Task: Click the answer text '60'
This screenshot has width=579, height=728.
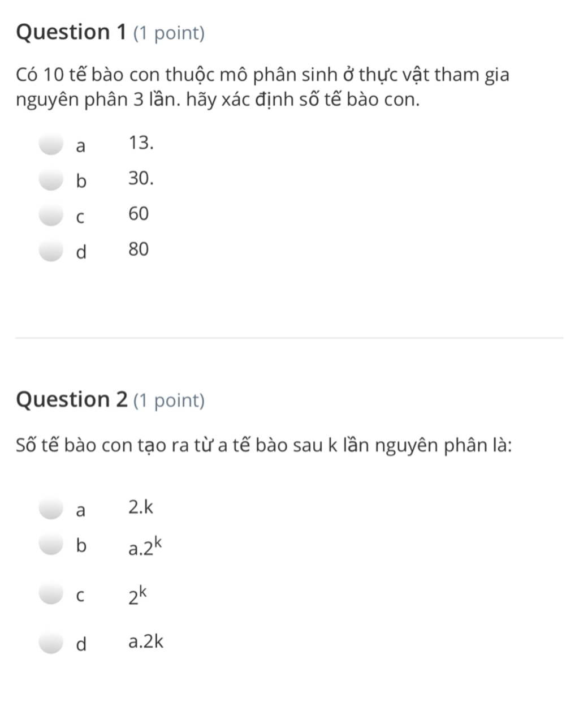Action: [x=139, y=214]
